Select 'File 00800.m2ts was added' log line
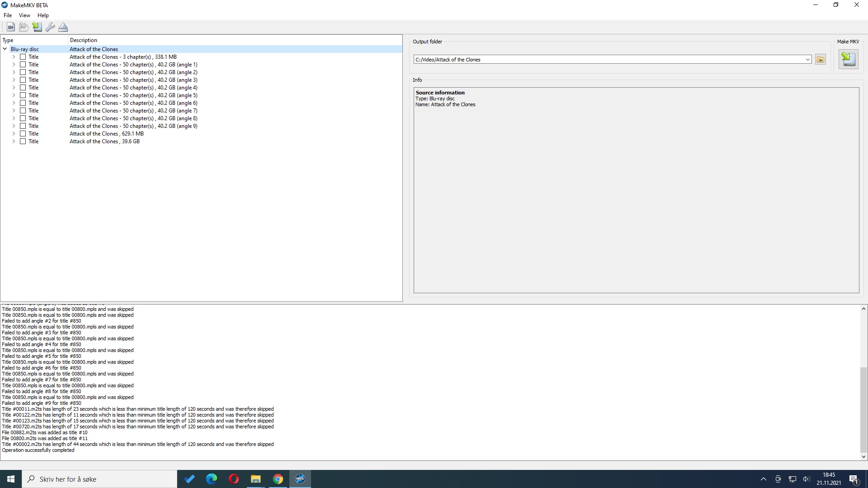This screenshot has width=868, height=488. coord(45,439)
